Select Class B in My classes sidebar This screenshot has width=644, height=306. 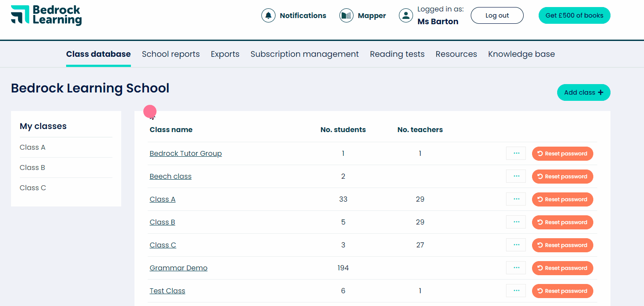click(x=33, y=168)
